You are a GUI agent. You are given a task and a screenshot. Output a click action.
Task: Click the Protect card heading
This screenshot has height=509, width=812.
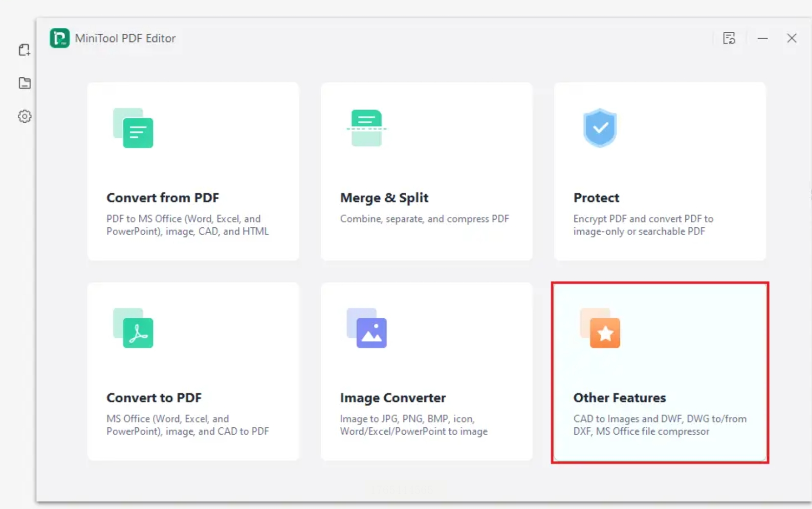(596, 198)
